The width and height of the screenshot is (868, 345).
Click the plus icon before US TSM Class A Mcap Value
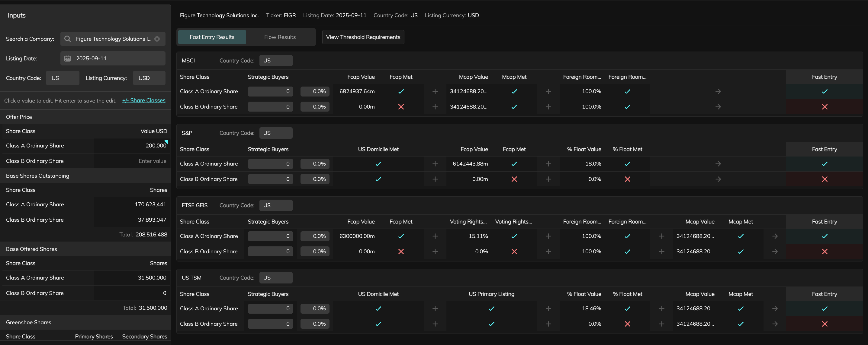[x=661, y=308]
